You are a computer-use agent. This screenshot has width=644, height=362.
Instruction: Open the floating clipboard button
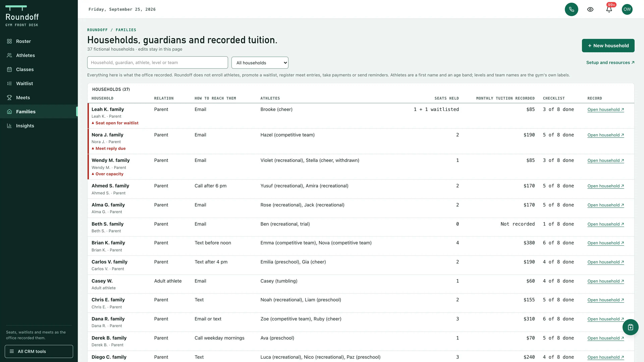click(630, 327)
